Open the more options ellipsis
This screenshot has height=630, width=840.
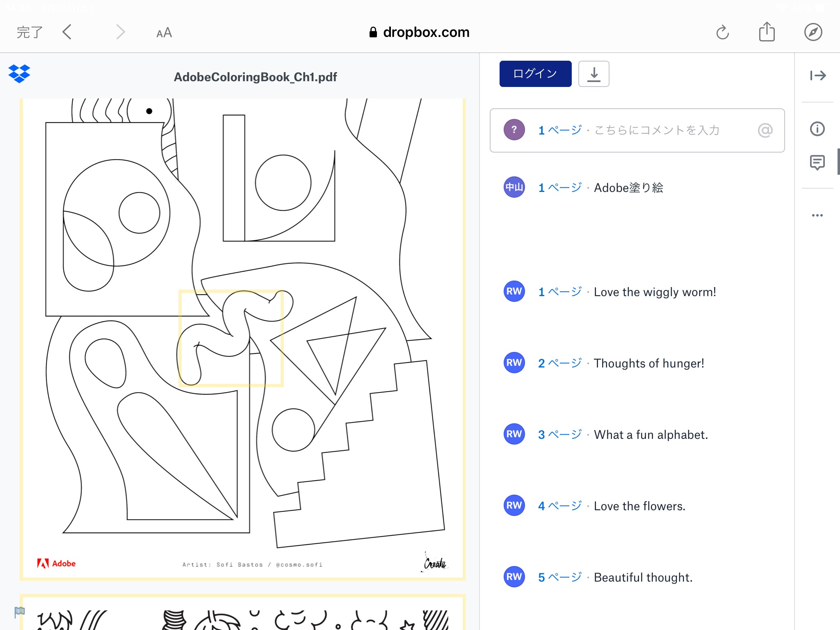pyautogui.click(x=817, y=215)
